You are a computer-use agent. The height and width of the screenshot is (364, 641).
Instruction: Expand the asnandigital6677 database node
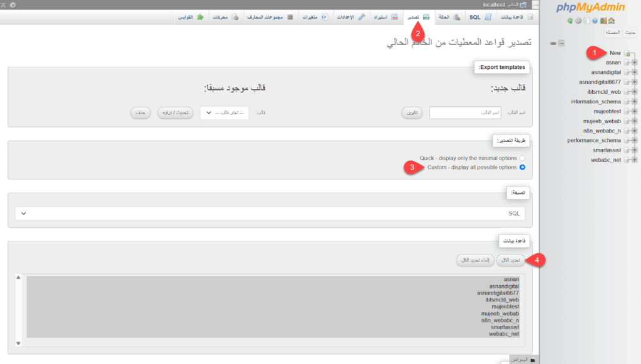pos(635,82)
